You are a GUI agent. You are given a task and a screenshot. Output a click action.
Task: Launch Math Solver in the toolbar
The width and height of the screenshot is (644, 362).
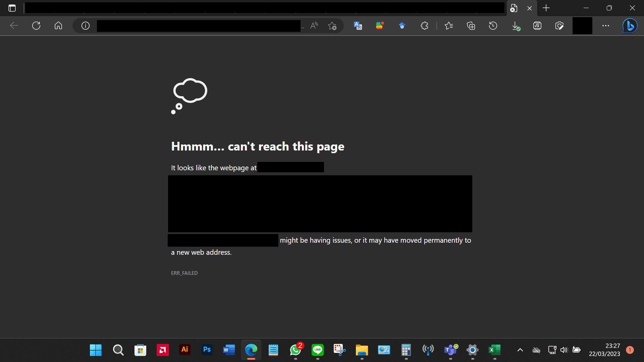pyautogui.click(x=537, y=25)
